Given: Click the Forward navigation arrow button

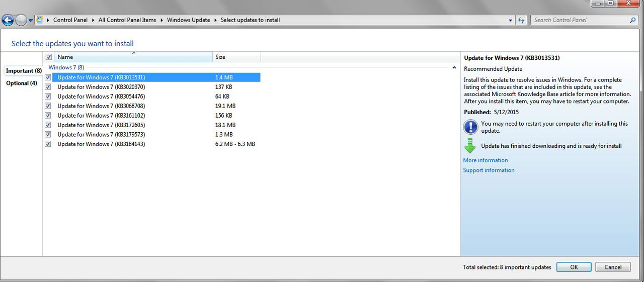Looking at the screenshot, I should (x=21, y=20).
